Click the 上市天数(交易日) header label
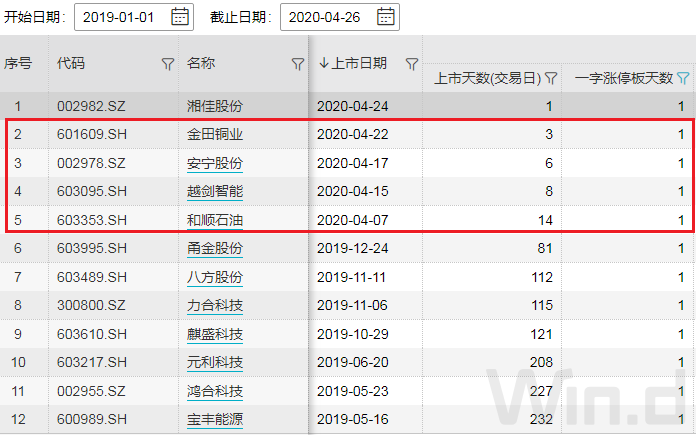The image size is (696, 435). pos(487,79)
